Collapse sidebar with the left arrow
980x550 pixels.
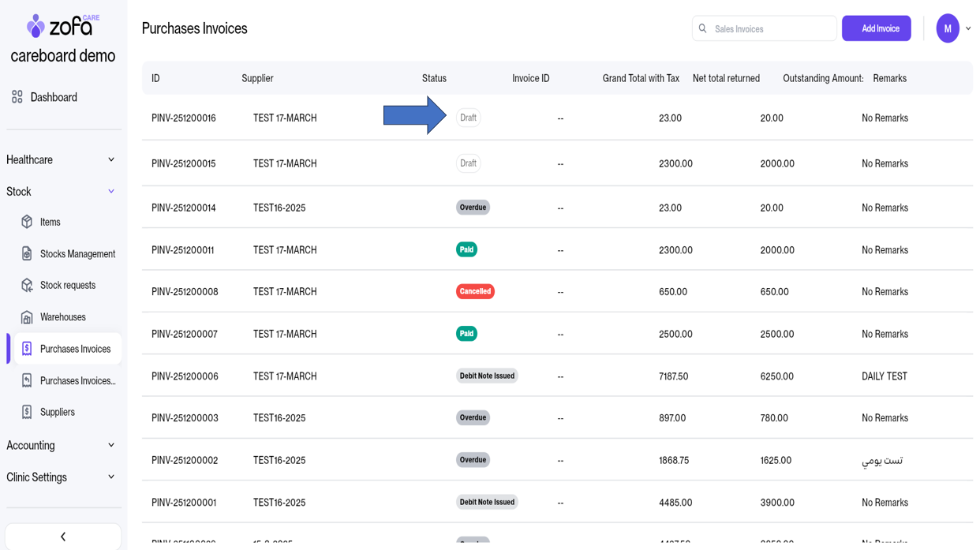click(x=63, y=537)
